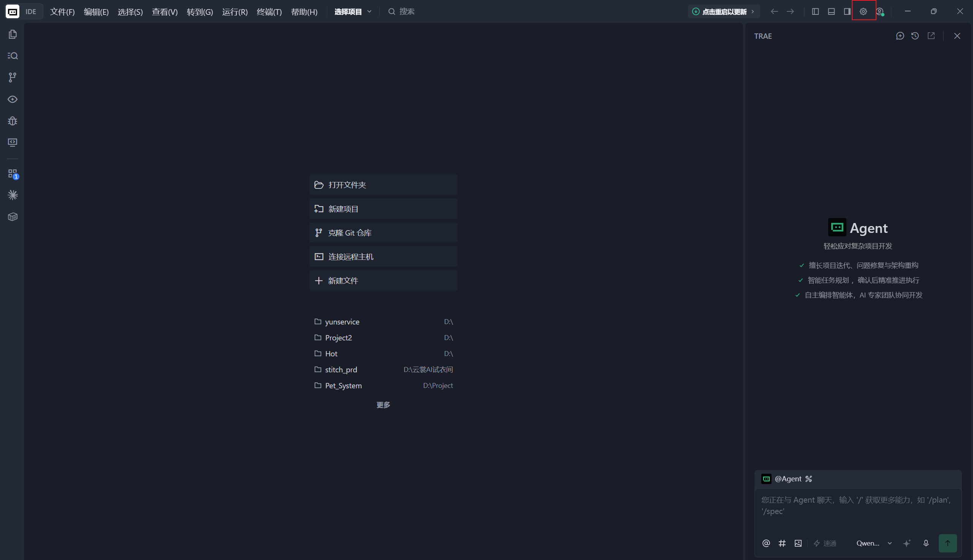Open recent project yunservice
Viewport: 973px width, 560px height.
[383, 321]
